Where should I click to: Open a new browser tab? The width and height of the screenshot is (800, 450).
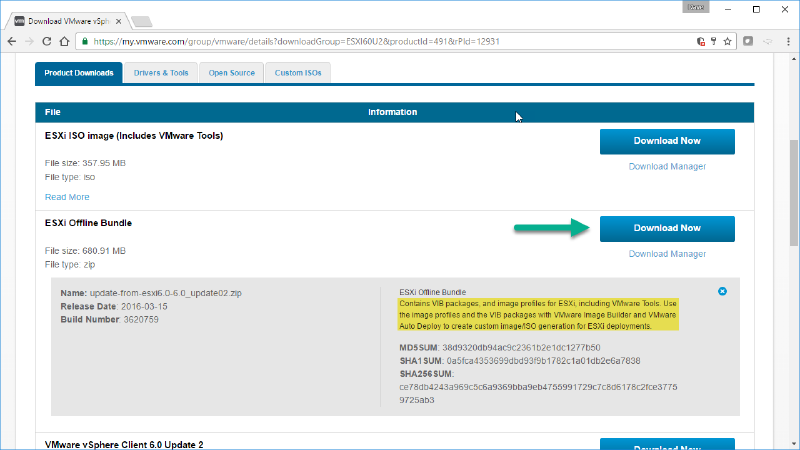click(x=141, y=21)
